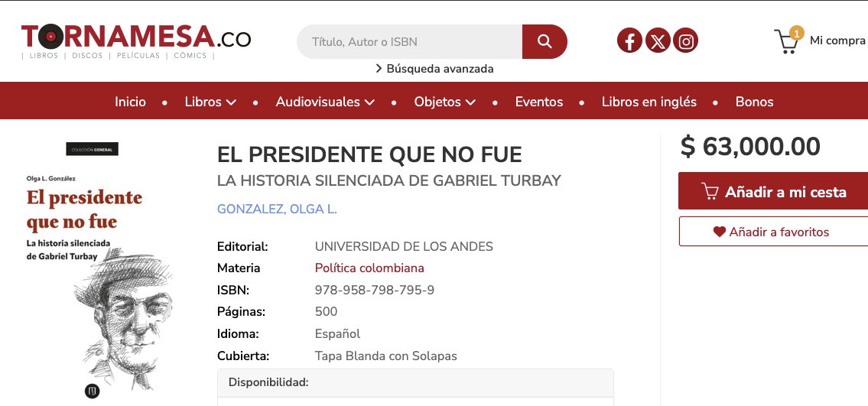The width and height of the screenshot is (868, 406).
Task: Open Eventos in the navigation bar
Action: pos(538,102)
